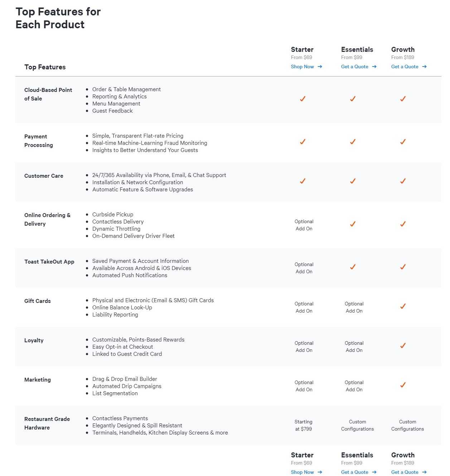Click the Restaurant Grade Hardware row label
Viewport: 450px width, 476px height.
tap(47, 423)
